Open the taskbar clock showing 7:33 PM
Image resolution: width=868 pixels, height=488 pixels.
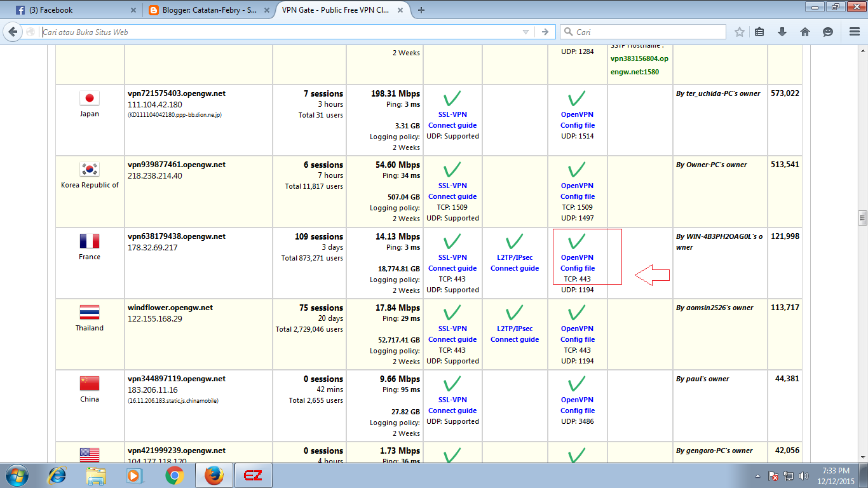tap(836, 476)
